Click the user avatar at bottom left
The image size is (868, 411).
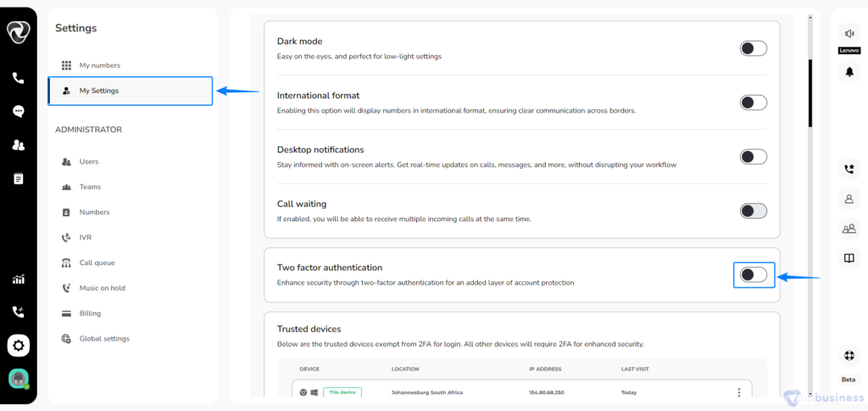coord(19,379)
